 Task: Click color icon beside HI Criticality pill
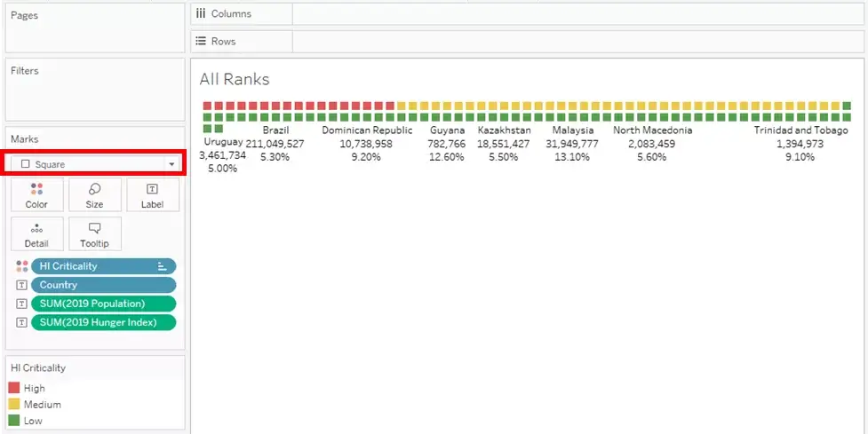point(21,266)
